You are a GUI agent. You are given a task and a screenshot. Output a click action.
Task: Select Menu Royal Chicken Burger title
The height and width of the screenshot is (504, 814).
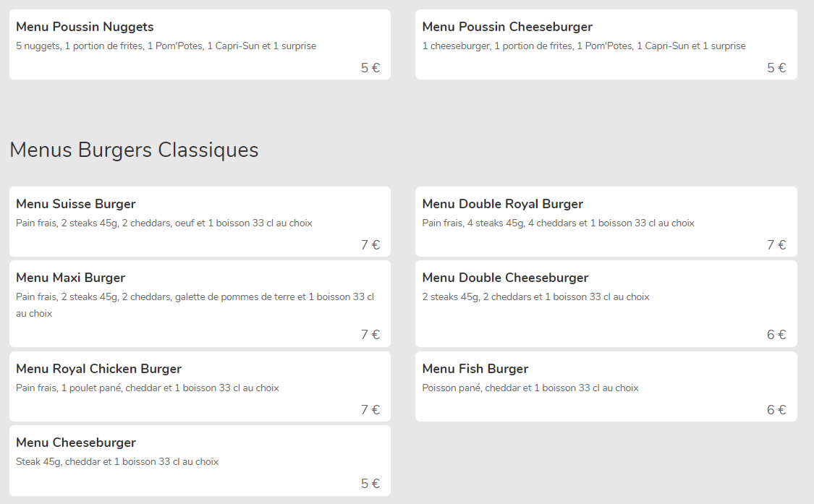pos(98,369)
